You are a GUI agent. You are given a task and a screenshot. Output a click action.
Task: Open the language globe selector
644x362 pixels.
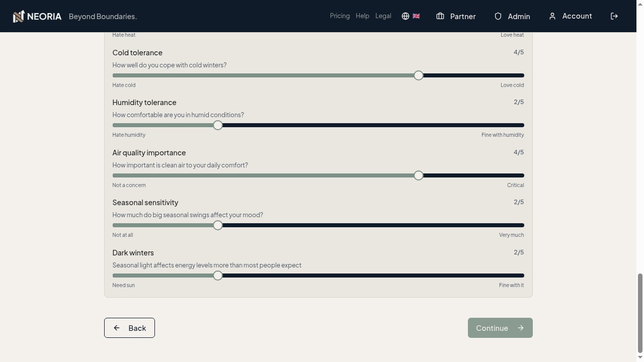(406, 16)
